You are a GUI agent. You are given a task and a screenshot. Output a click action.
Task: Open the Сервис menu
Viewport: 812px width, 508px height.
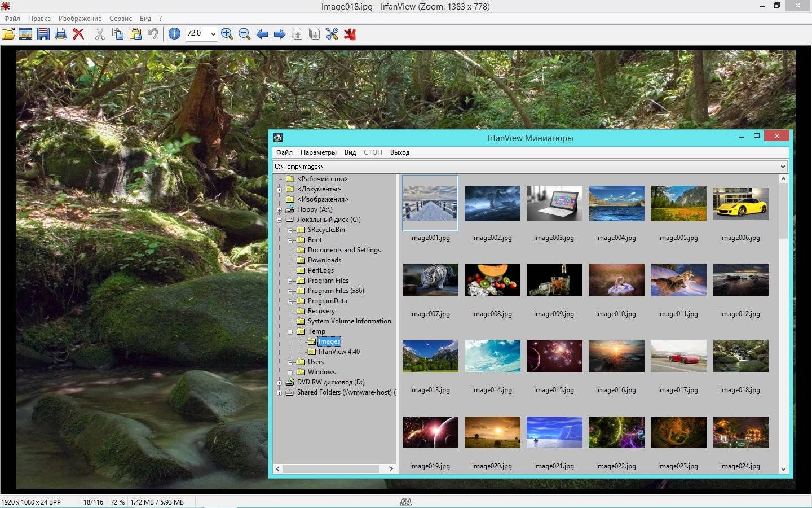click(121, 19)
